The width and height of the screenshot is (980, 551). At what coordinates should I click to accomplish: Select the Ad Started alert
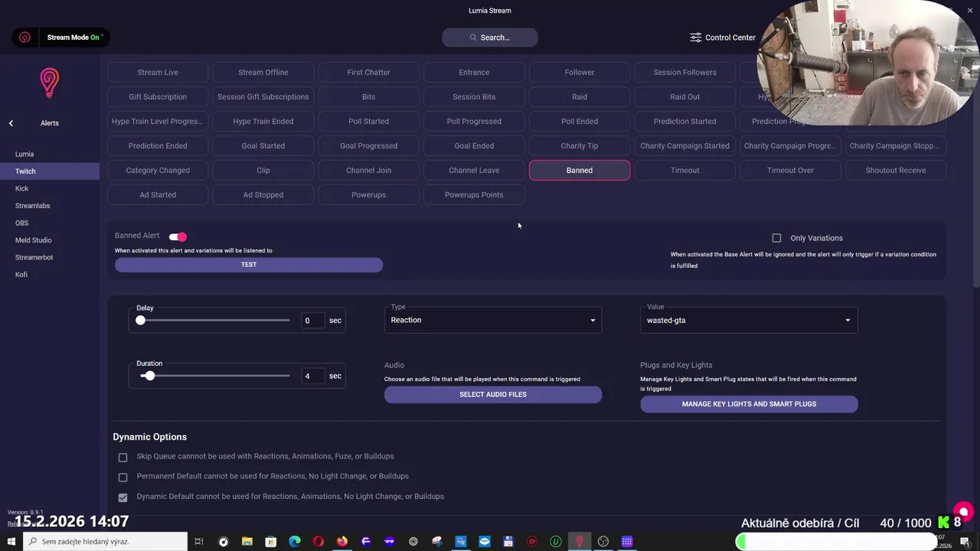[158, 195]
